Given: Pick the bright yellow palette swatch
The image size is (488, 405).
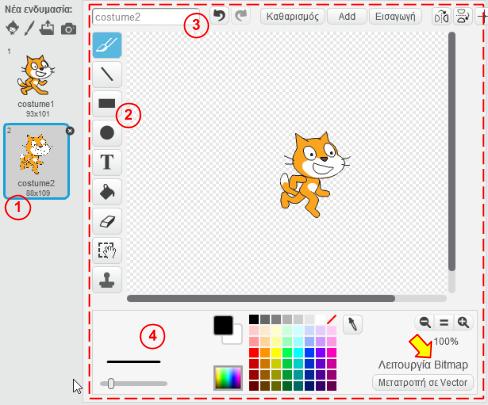Looking at the screenshot, I should tap(276, 353).
